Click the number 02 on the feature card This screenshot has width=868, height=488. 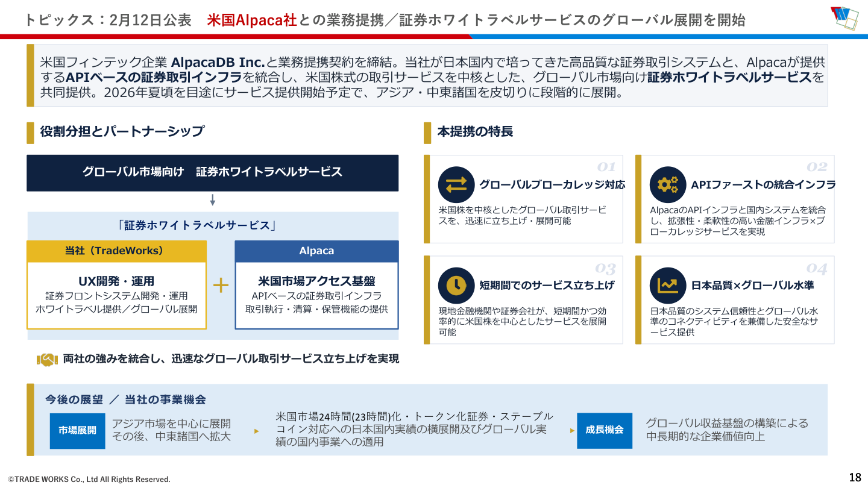point(817,167)
